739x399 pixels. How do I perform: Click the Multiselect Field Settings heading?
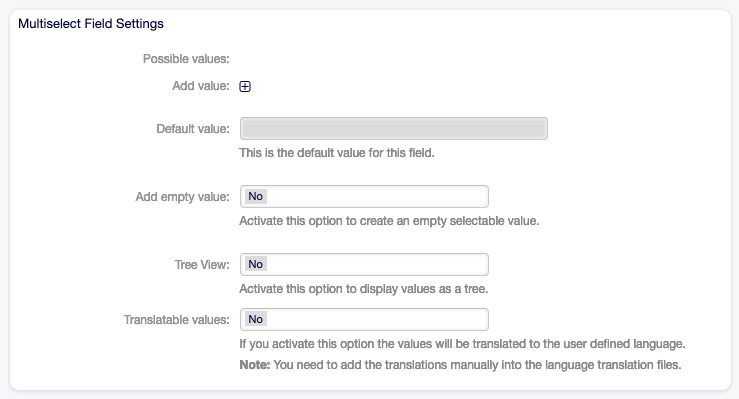91,24
